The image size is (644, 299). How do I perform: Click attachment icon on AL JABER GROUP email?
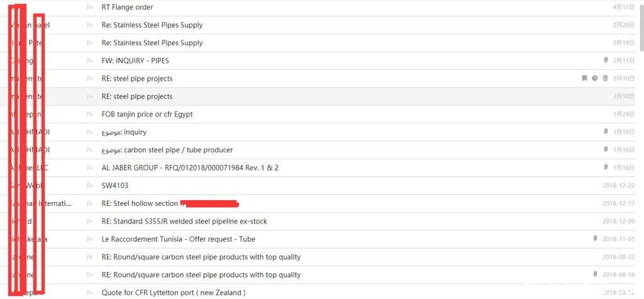(606, 167)
